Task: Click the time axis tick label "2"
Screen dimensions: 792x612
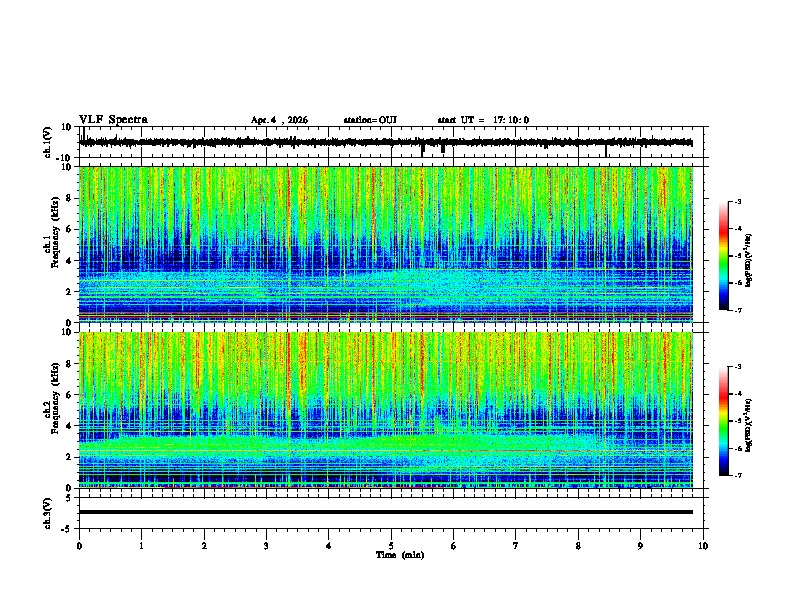Action: click(x=204, y=546)
